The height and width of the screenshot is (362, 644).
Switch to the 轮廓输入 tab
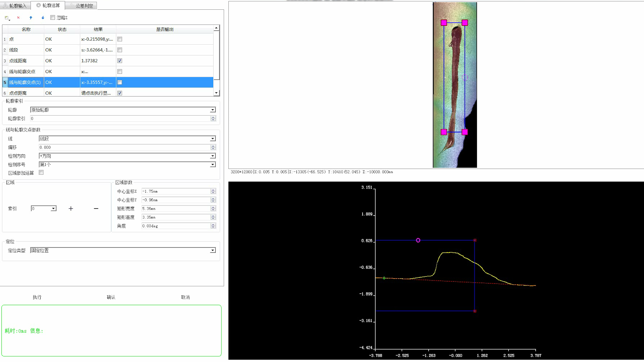pyautogui.click(x=15, y=6)
